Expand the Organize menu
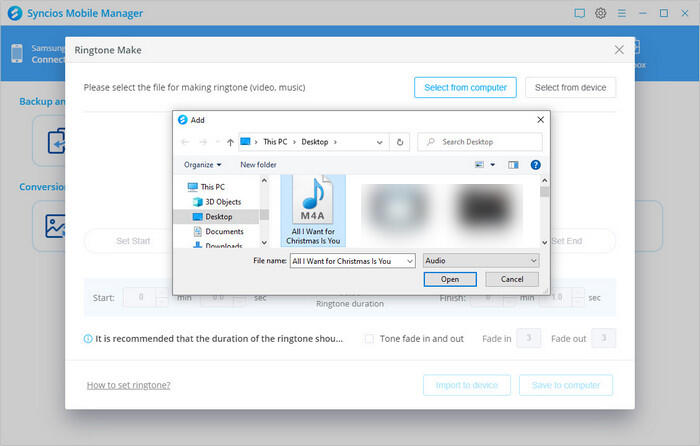 (x=203, y=164)
